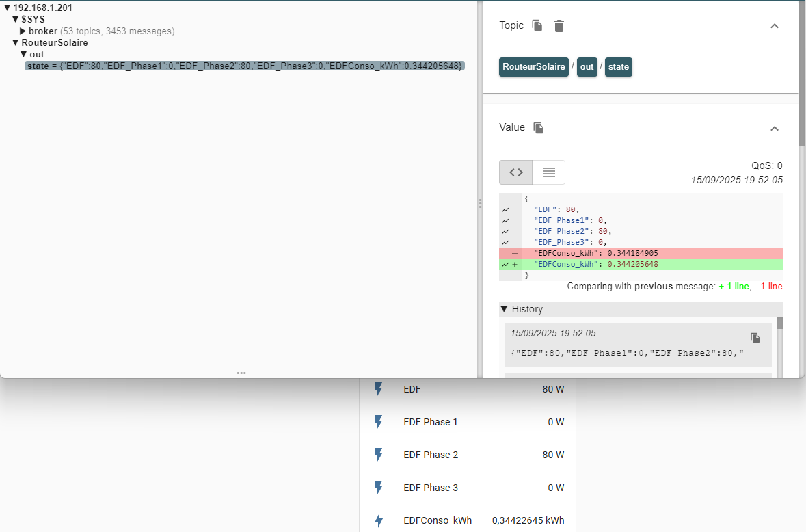Expand the broker topics node
Screen dimensions: 806x532
pyautogui.click(x=23, y=31)
